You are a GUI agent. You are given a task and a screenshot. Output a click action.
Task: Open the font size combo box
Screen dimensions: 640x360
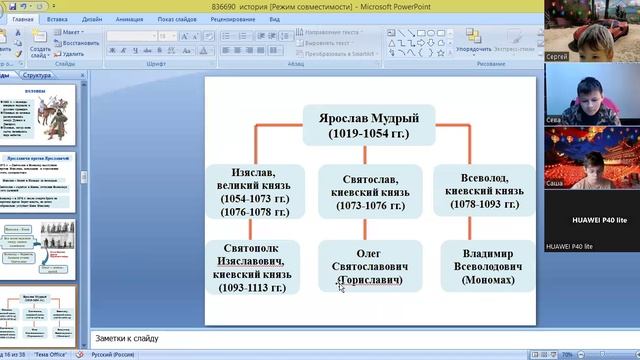[167, 36]
